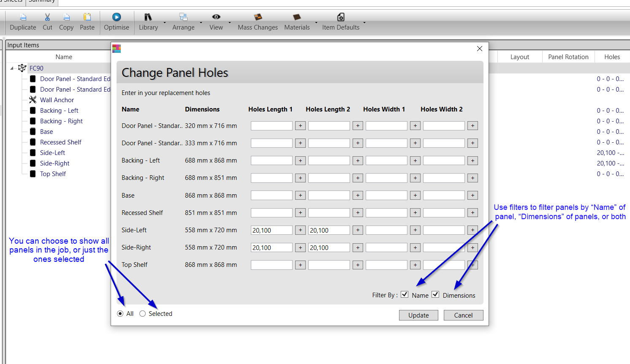Click the panel icon beside Backing - Left
The width and height of the screenshot is (630, 364).
coord(33,110)
